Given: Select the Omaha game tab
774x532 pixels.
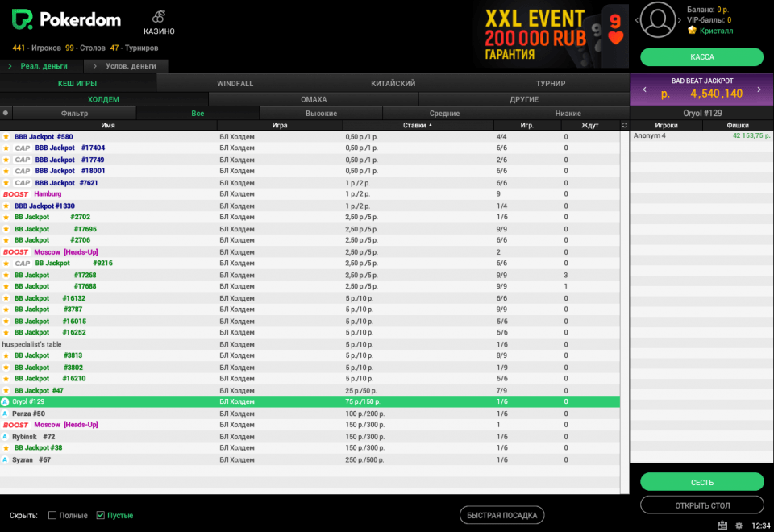Looking at the screenshot, I should click(314, 99).
